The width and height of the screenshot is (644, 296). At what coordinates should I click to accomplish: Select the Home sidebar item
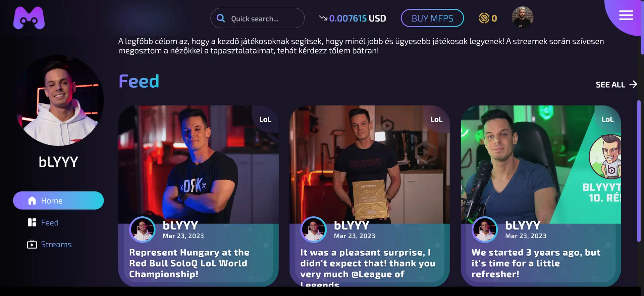[58, 201]
